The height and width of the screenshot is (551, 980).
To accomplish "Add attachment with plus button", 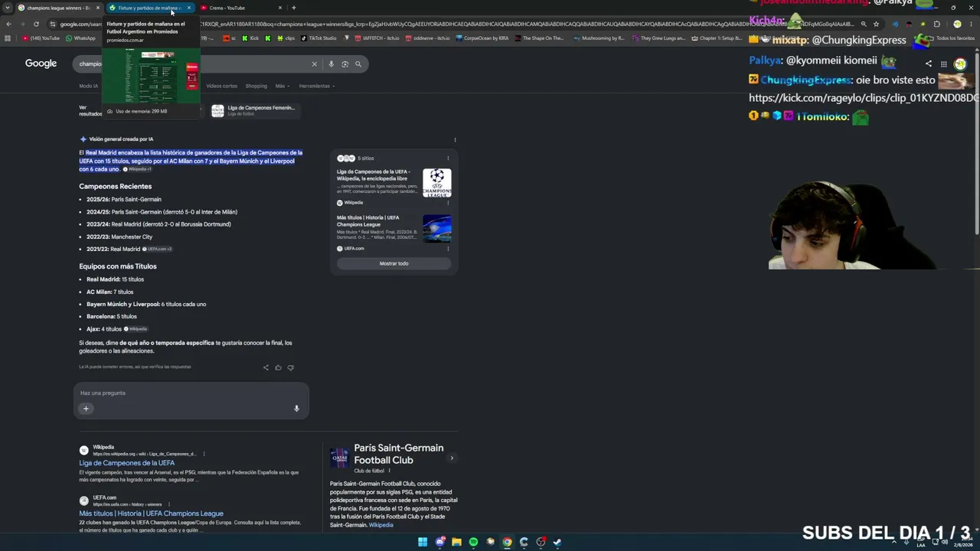I will 86,409.
